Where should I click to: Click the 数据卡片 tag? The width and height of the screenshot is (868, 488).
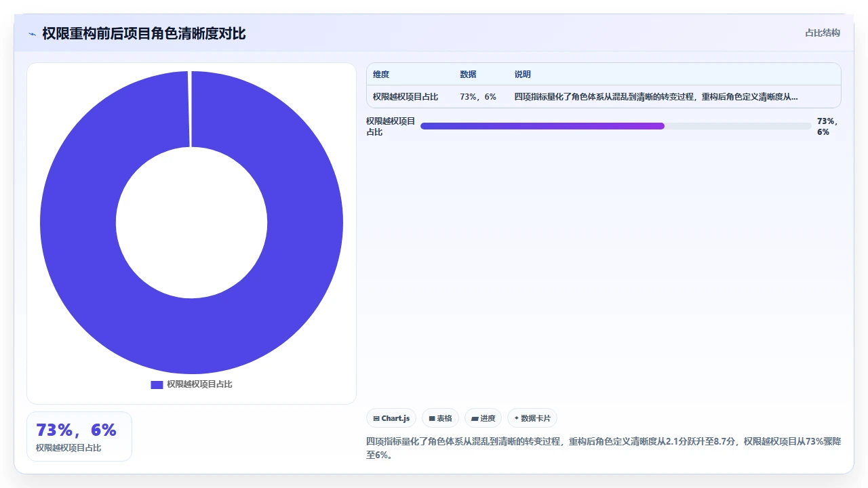(532, 418)
